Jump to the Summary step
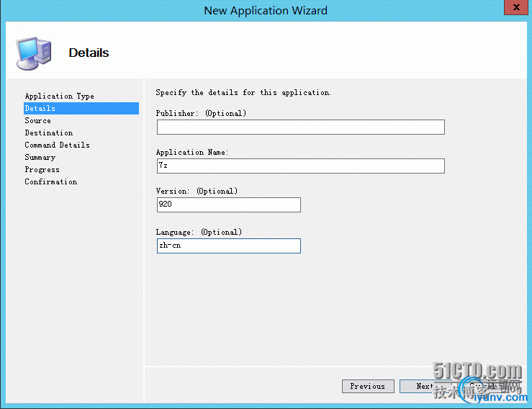Screen dimensions: 532x409 [x=40, y=157]
